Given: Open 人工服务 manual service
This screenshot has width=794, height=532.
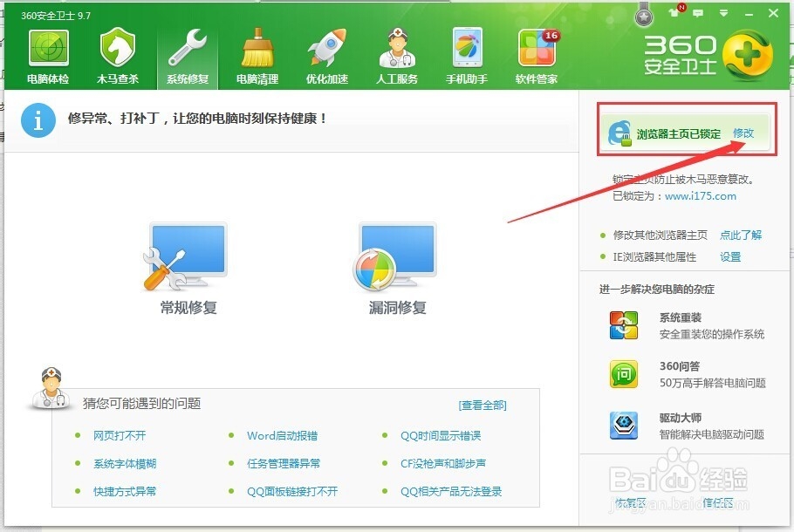Looking at the screenshot, I should (397, 52).
